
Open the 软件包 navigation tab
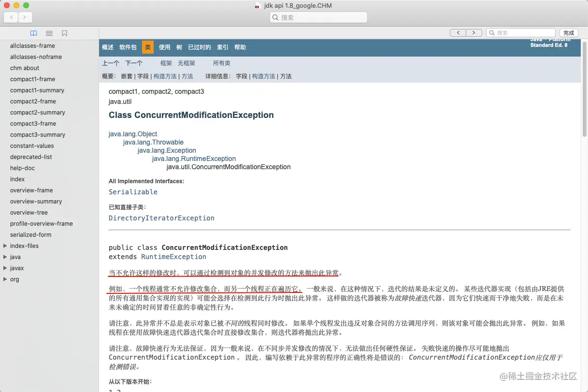tap(128, 47)
